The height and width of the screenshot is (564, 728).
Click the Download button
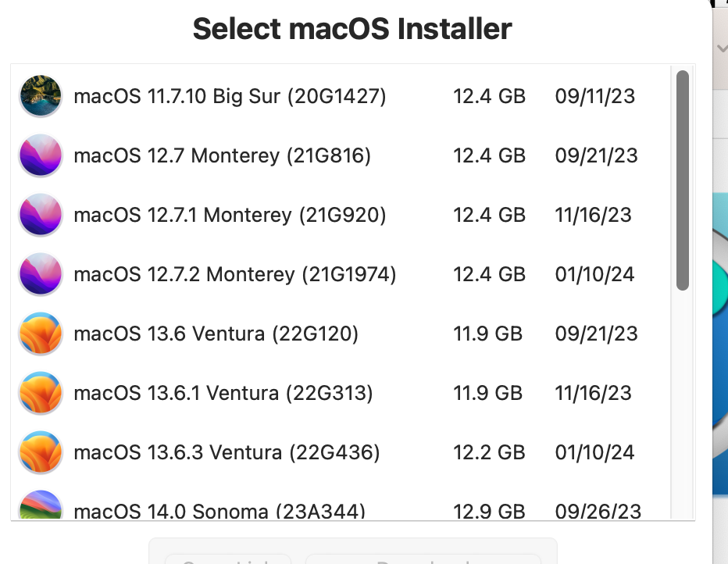(423, 559)
